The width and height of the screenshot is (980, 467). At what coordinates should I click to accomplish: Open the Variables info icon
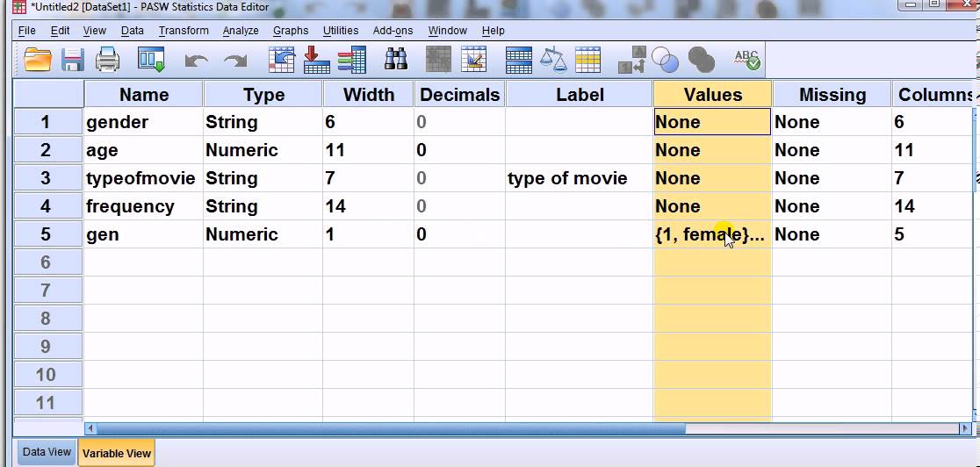click(351, 60)
